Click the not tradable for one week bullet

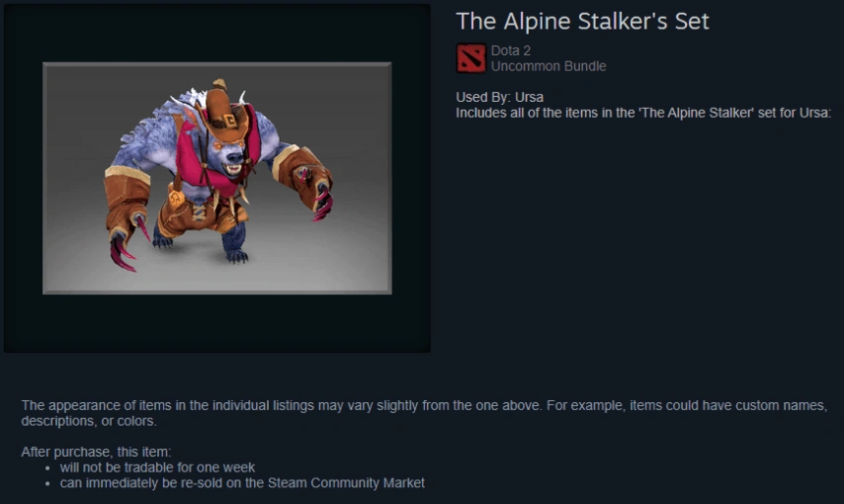(x=157, y=467)
